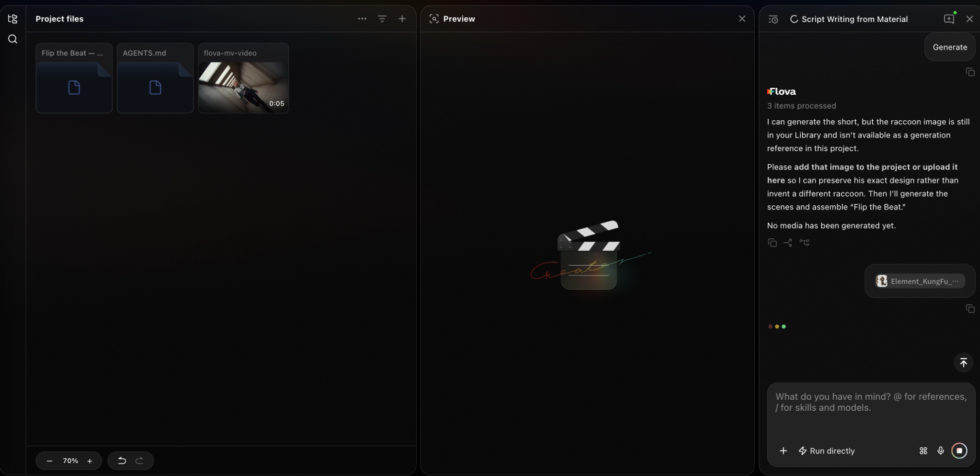The image size is (980, 476).
Task: Open the 'Flip the Beat' file card
Action: pyautogui.click(x=74, y=78)
